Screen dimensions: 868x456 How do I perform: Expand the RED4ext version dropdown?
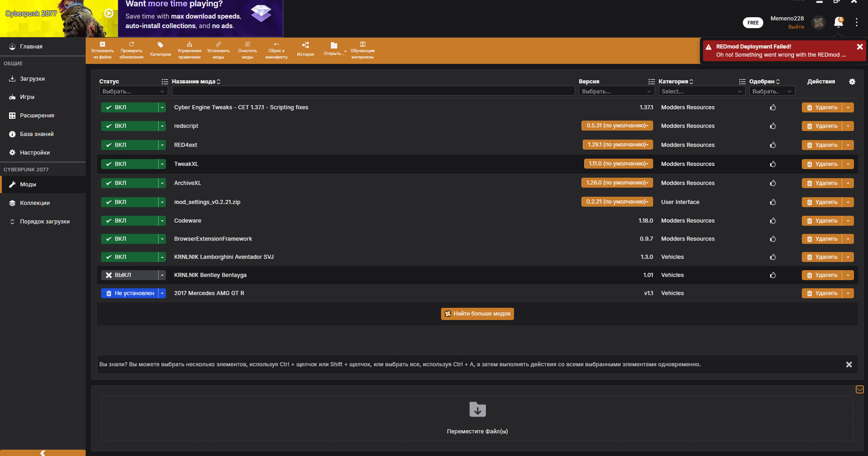617,145
